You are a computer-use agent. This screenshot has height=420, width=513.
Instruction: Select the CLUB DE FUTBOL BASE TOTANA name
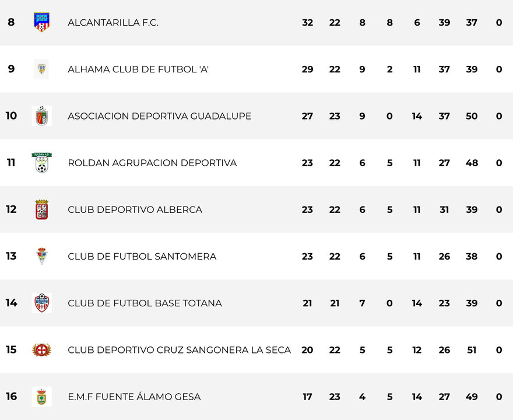tap(145, 303)
